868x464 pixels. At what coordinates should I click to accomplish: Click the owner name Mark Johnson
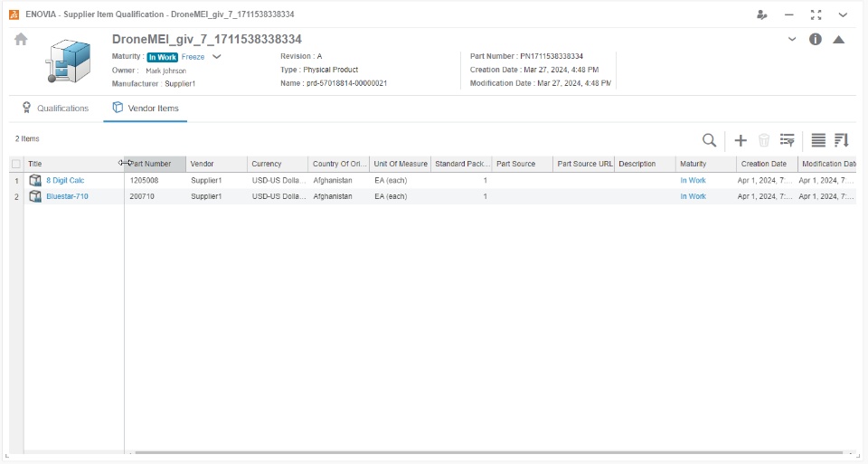pyautogui.click(x=165, y=71)
